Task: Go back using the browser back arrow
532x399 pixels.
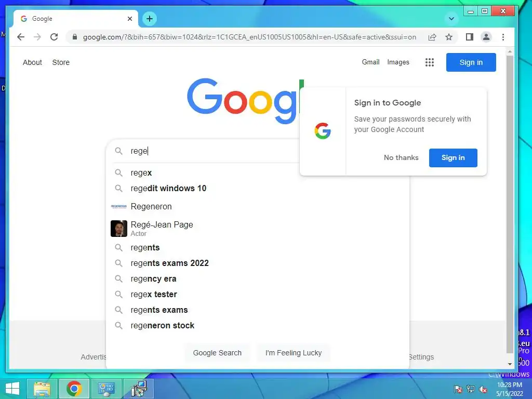Action: coord(21,37)
